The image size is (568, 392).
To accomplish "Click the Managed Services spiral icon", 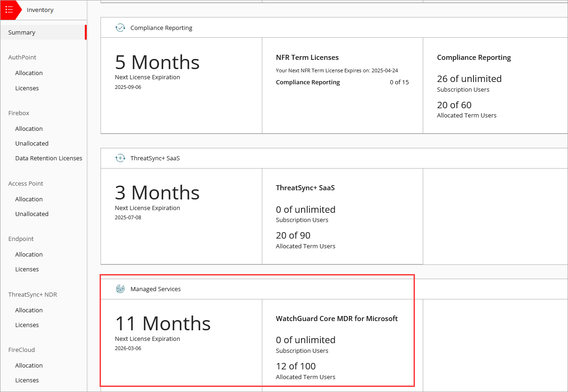I will click(120, 289).
